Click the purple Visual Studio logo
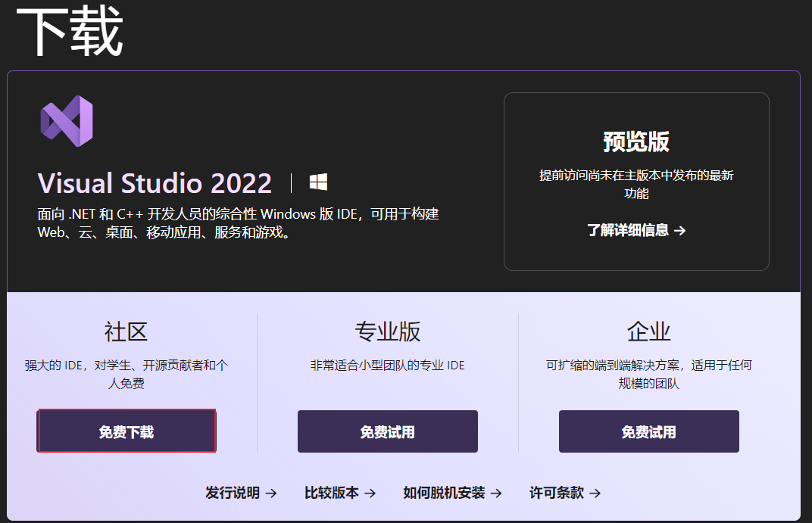 [x=67, y=121]
